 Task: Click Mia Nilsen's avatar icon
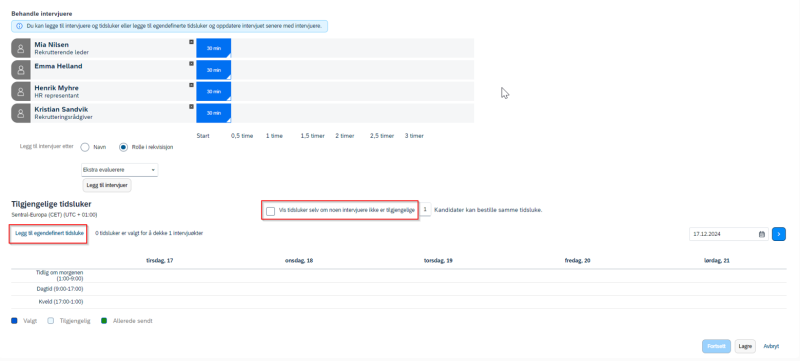21,48
